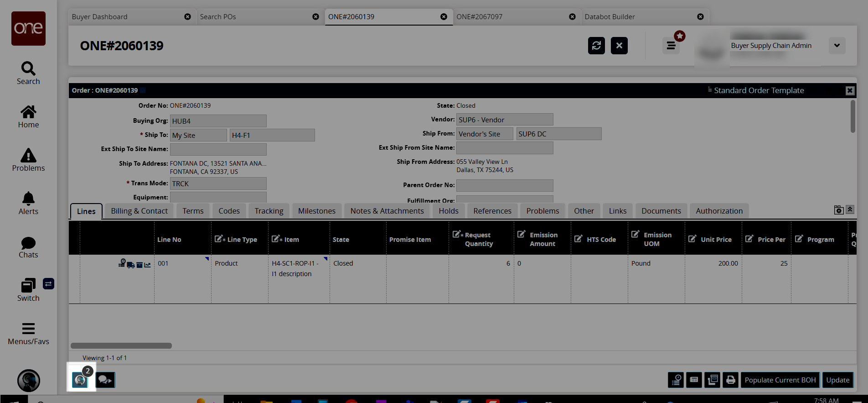Close the ONE#2067097 tab
Viewport: 868px width, 403px height.
click(x=572, y=17)
